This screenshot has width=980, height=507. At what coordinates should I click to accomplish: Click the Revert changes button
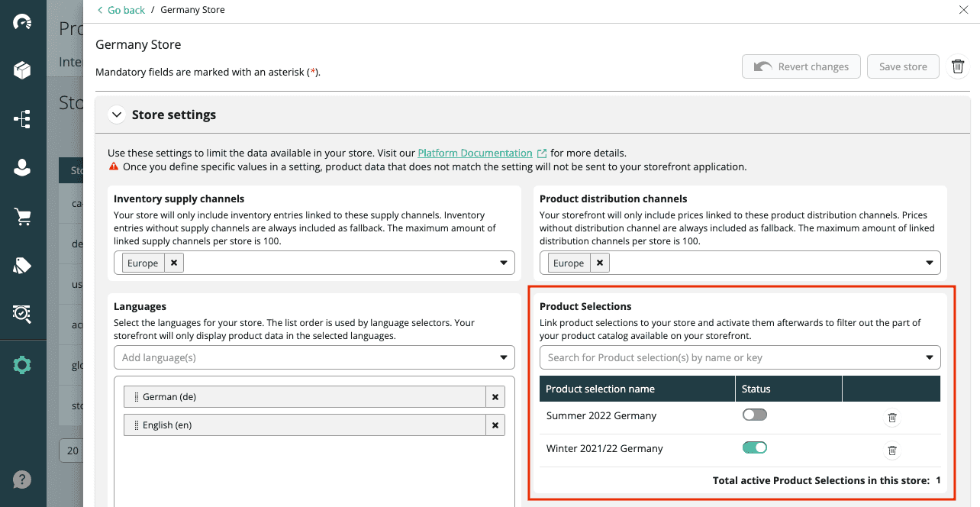point(801,66)
